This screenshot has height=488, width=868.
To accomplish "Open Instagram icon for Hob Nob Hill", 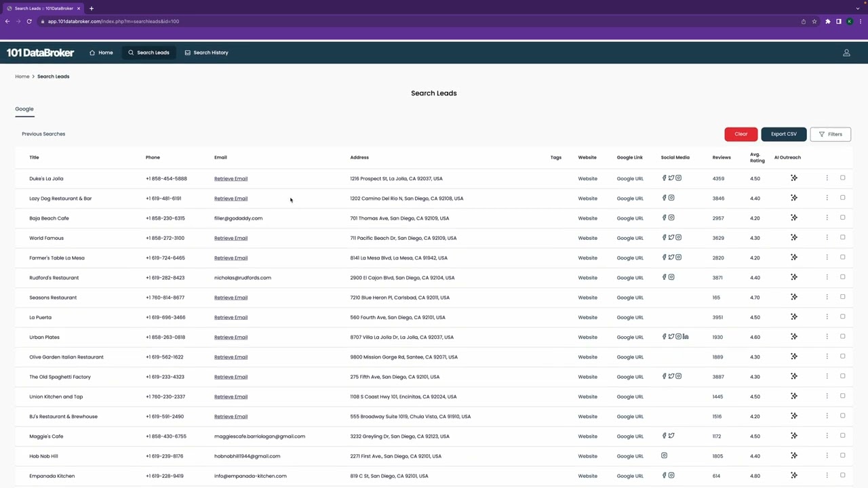I will [665, 455].
